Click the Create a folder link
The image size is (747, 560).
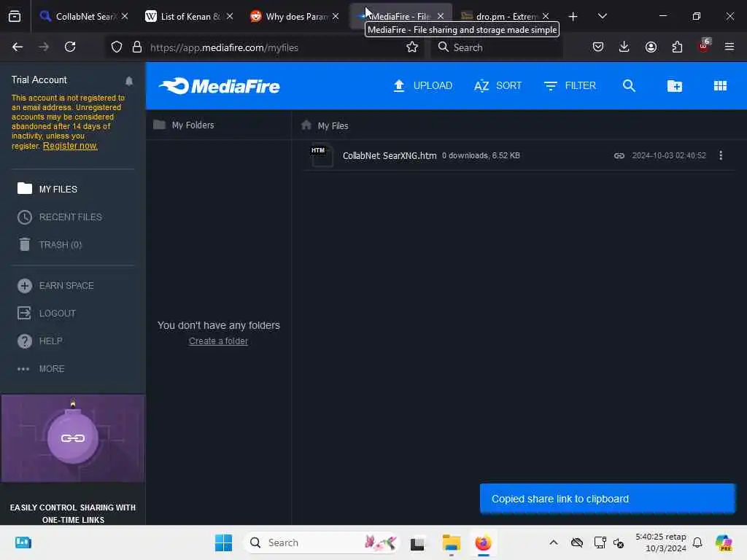(218, 341)
